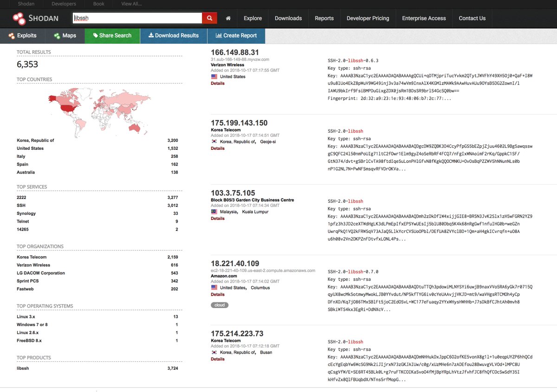Open Enterprise Access page
Image resolution: width=557 pixels, height=392 pixels.
coord(424,19)
